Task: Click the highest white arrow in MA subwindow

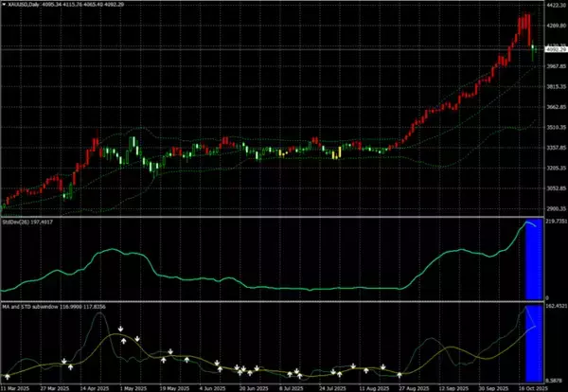Action: 121,330
